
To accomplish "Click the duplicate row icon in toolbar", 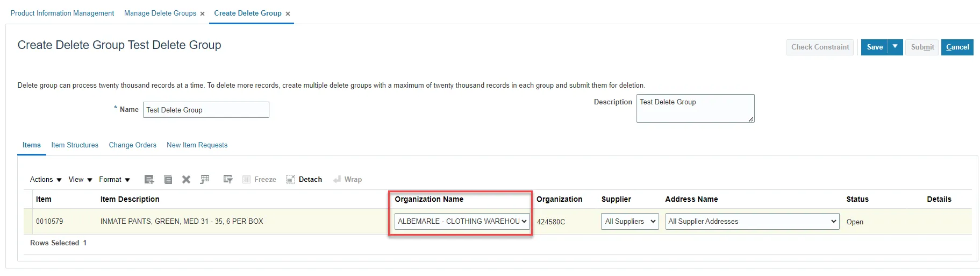I will (x=168, y=179).
